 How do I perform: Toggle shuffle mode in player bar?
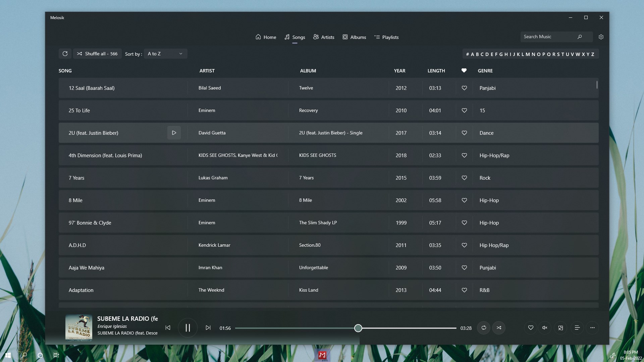pos(499,328)
